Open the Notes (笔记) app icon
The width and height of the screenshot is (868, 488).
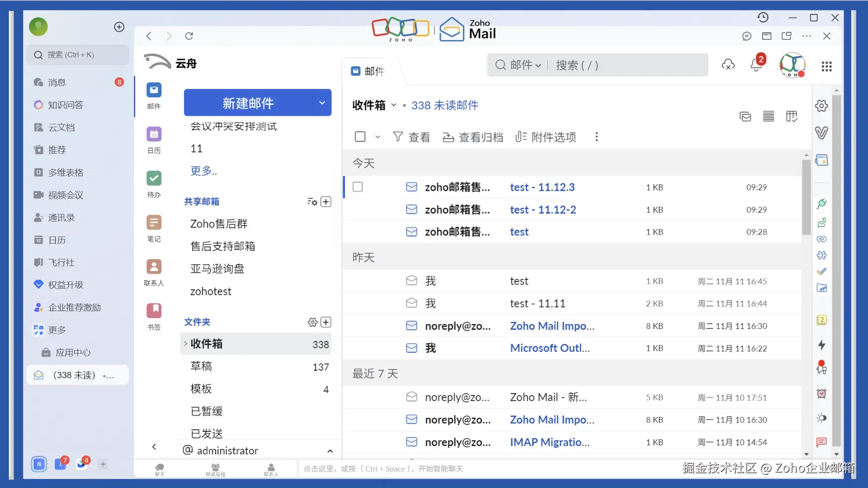[154, 223]
